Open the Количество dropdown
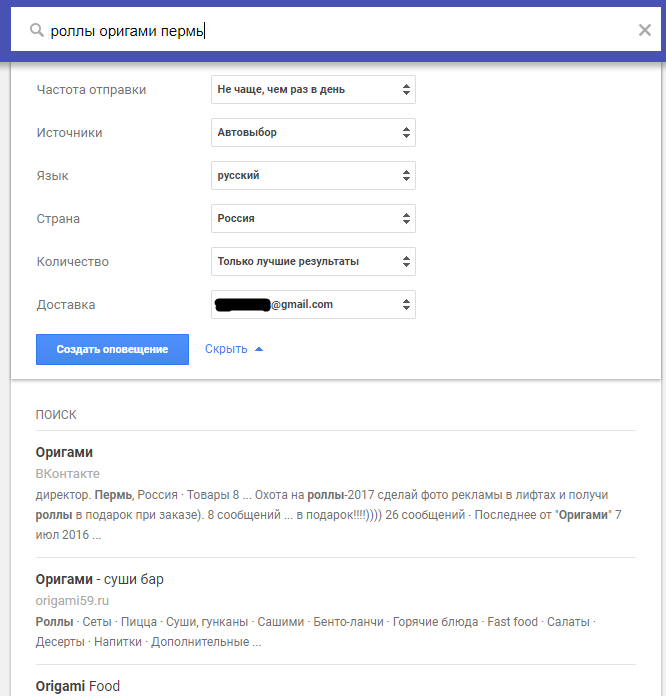666x696 pixels. (x=313, y=261)
